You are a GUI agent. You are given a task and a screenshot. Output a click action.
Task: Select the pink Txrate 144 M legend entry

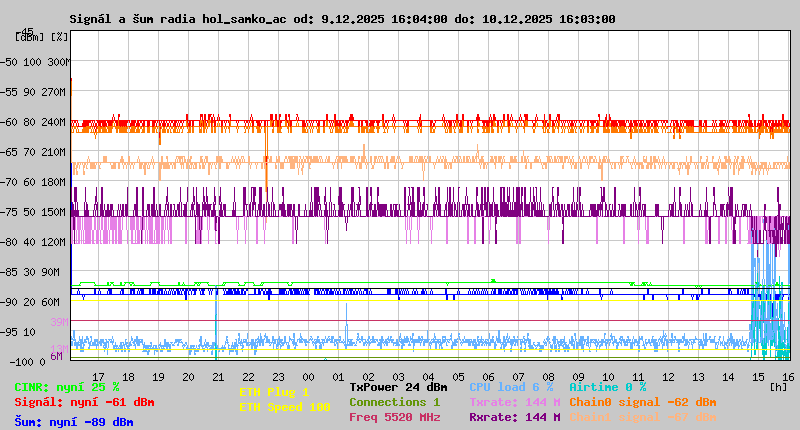click(x=514, y=402)
